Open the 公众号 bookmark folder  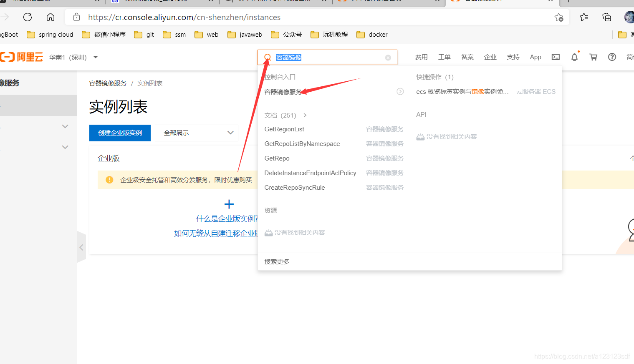tap(286, 35)
